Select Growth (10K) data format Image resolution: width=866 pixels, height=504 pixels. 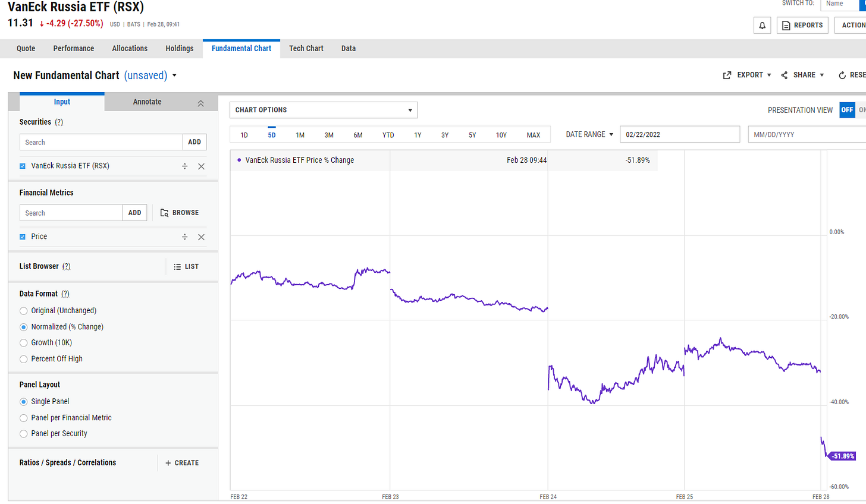[24, 343]
